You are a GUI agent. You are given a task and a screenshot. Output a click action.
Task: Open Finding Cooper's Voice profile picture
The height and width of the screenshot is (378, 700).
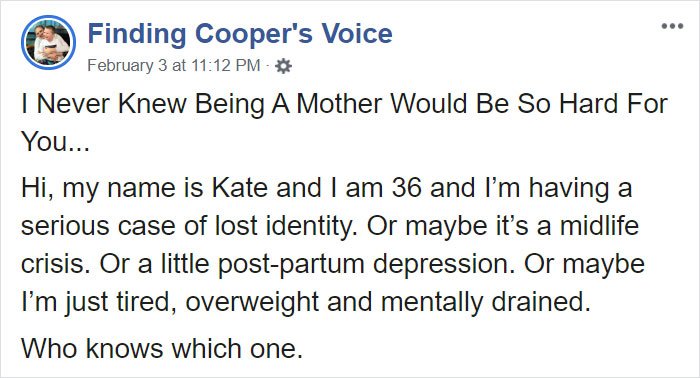pos(48,43)
